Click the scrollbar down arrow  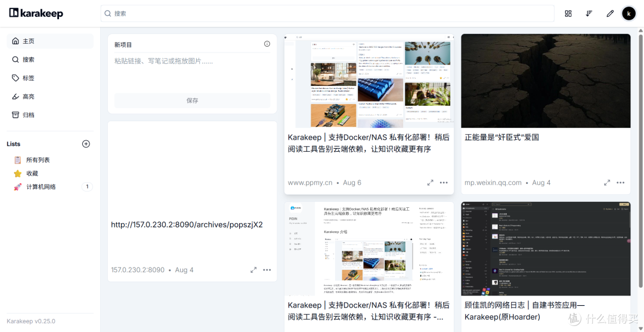(x=640, y=328)
